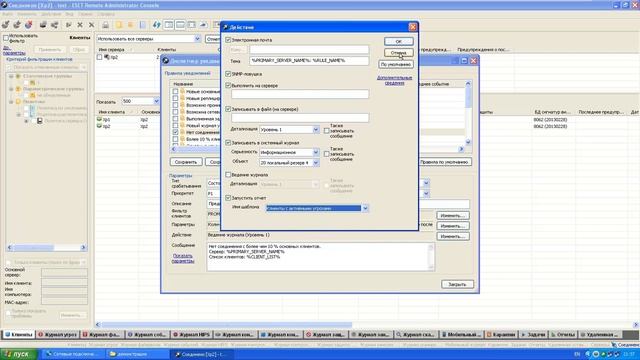Open the "Задачи" tab
The image size is (640, 360).
[x=533, y=335]
